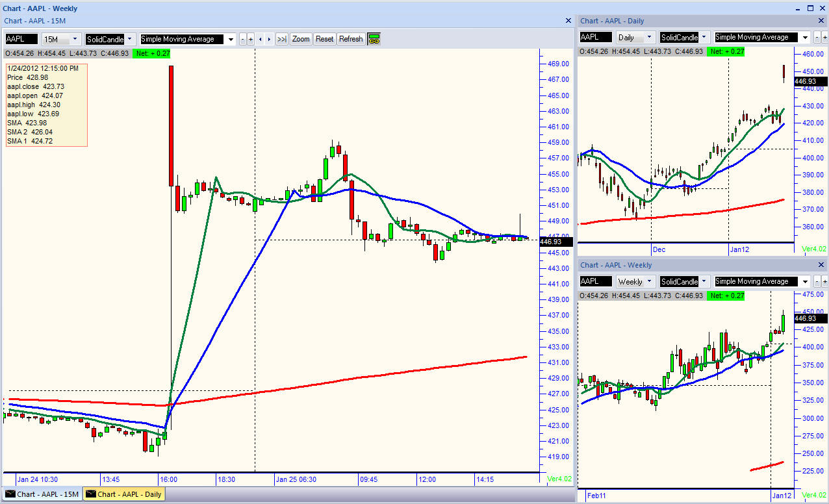Click Ver4.02 label in 15M chart
Screen dimensions: 829x504
click(559, 479)
